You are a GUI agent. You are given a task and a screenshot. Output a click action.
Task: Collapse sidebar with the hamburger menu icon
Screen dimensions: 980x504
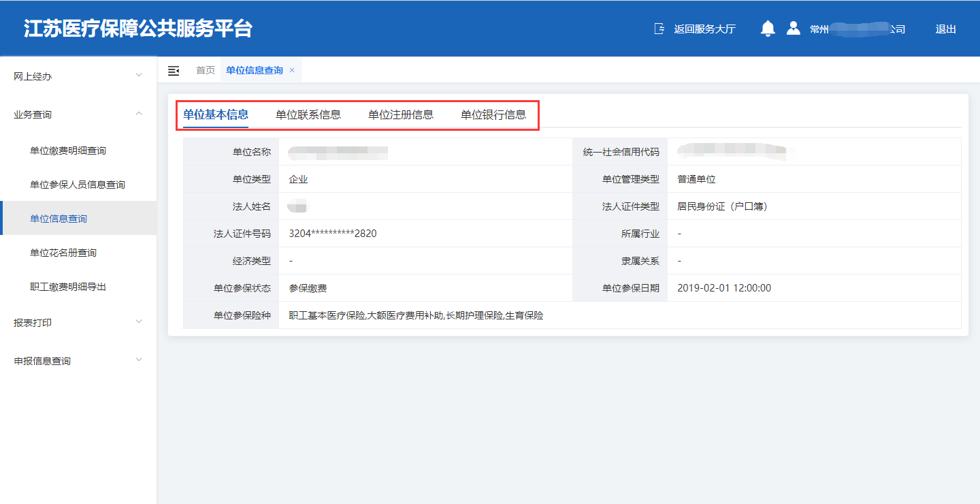click(174, 71)
